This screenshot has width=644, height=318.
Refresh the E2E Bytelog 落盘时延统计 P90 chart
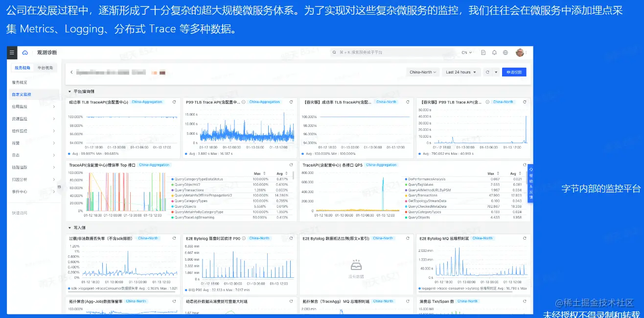(291, 238)
